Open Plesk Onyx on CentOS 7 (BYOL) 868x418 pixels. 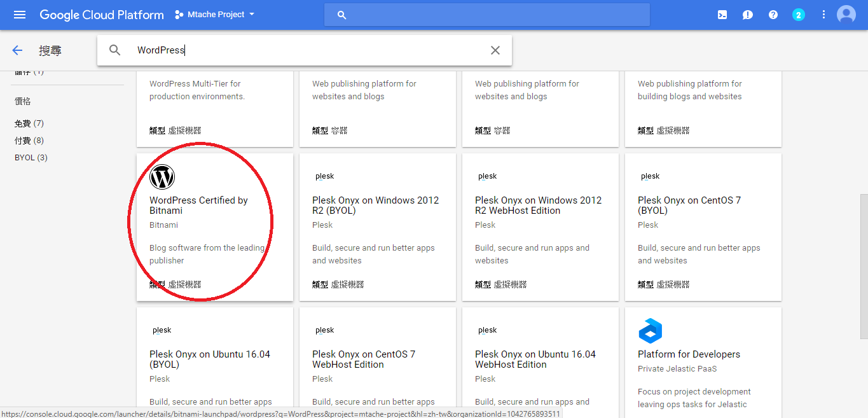coord(689,206)
